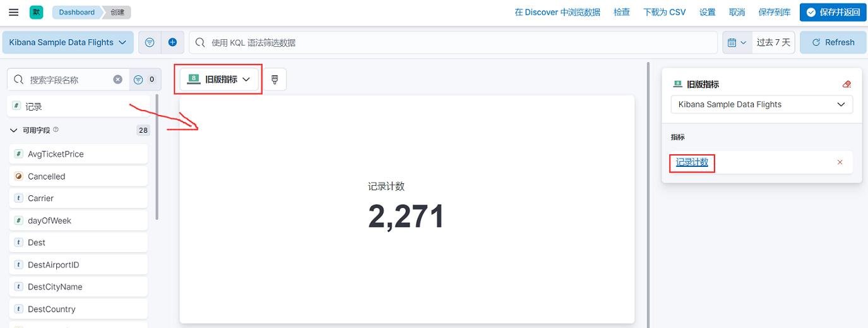Open Kibana Sample Data Flights data view dropdown
Image resolution: width=868 pixels, height=328 pixels.
68,42
